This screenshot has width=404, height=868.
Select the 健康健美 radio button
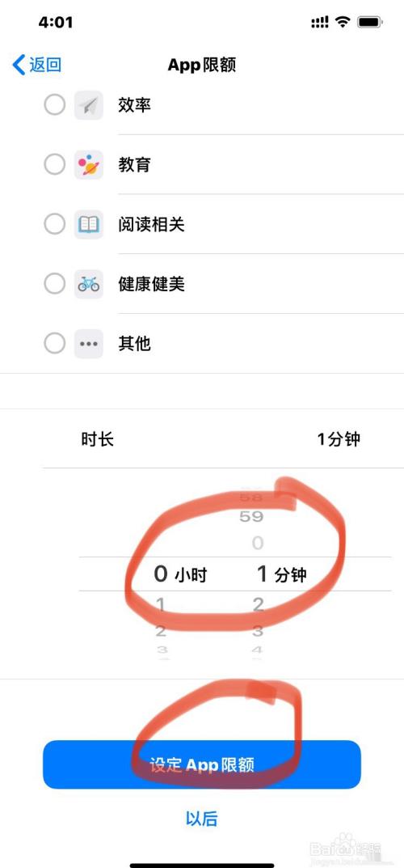point(55,284)
